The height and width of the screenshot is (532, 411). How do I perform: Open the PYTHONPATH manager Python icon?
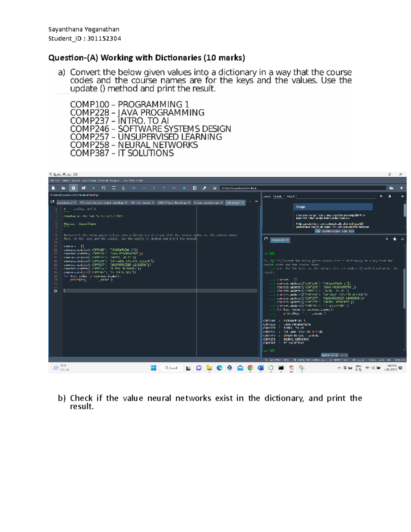214,188
